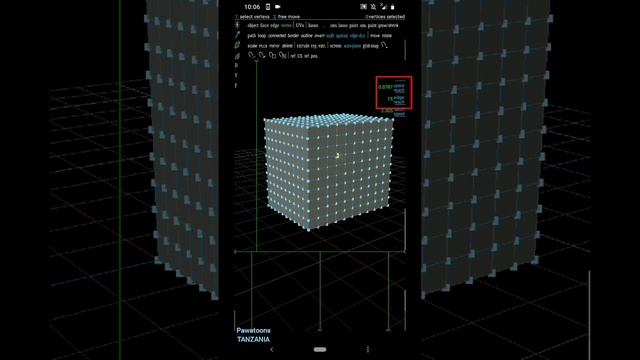Viewport: 640px width, 360px height.
Task: Toggle screen transform space
Action: tap(336, 46)
